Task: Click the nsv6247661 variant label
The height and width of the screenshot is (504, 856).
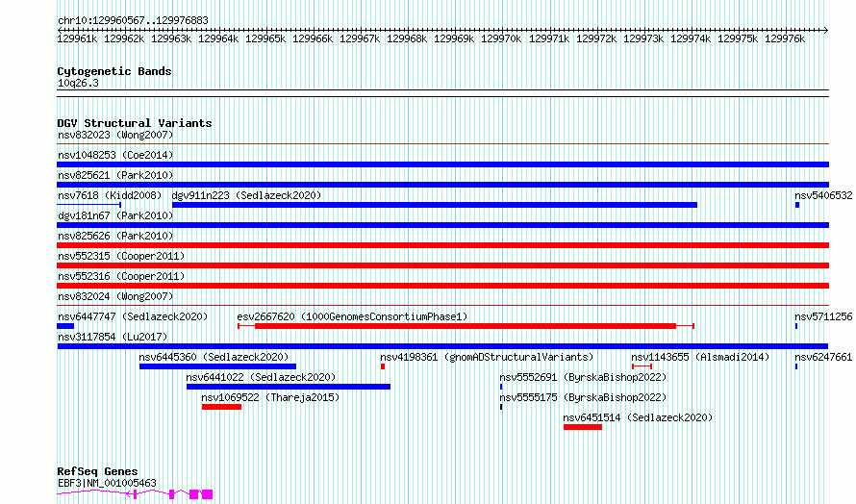Action: pos(823,357)
